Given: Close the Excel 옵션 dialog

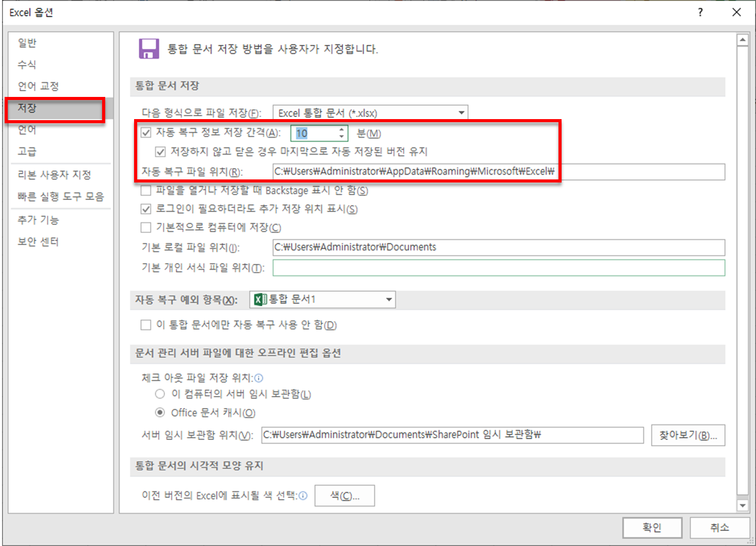Looking at the screenshot, I should point(736,12).
